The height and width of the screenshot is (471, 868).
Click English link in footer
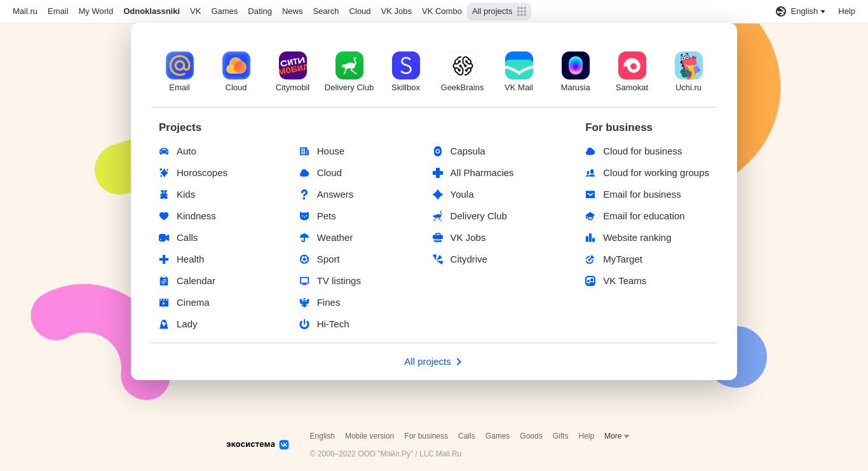coord(322,436)
